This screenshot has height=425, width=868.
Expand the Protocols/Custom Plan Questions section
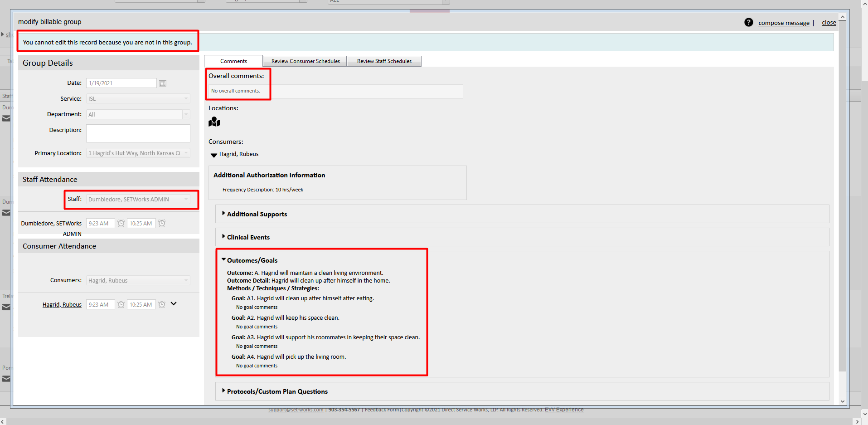coord(223,391)
